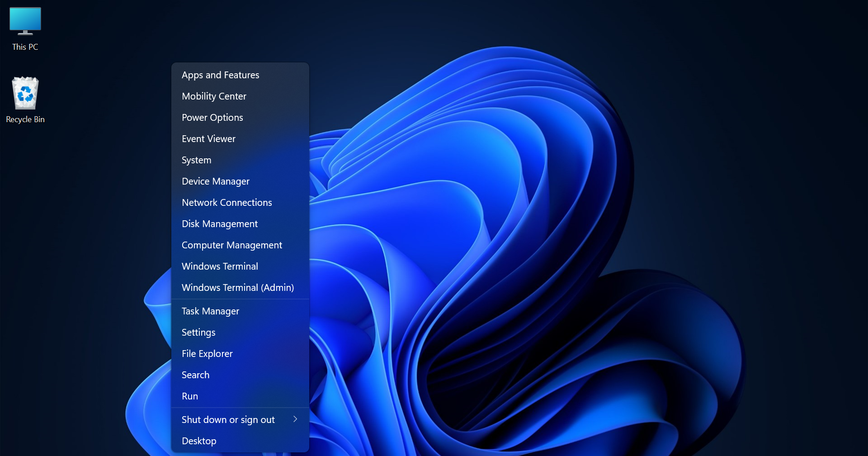The height and width of the screenshot is (456, 868).
Task: Open the System settings page
Action: pyautogui.click(x=196, y=160)
